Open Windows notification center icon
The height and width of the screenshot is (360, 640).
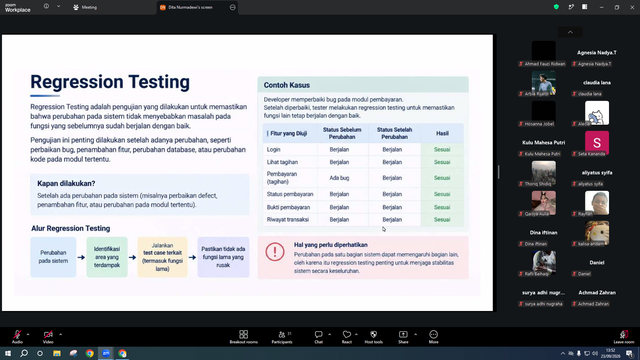tap(630, 353)
